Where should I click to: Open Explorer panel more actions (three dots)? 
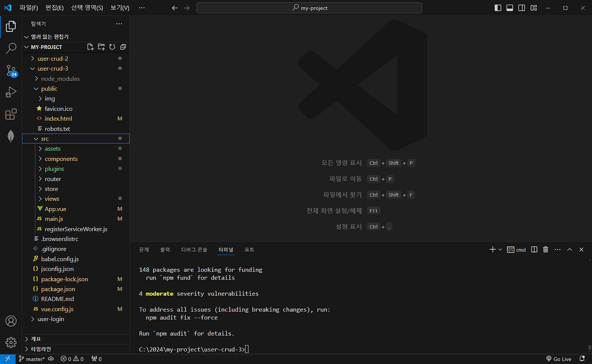[119, 24]
